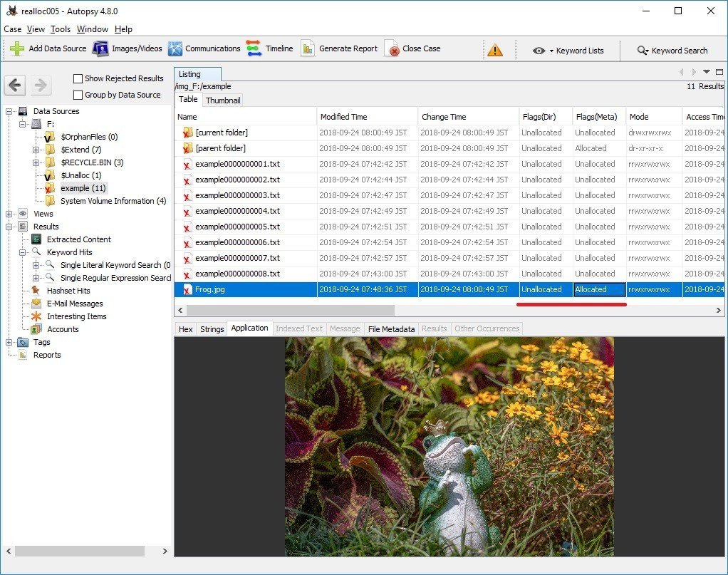Open the Help menu
The image size is (728, 575).
[x=123, y=29]
